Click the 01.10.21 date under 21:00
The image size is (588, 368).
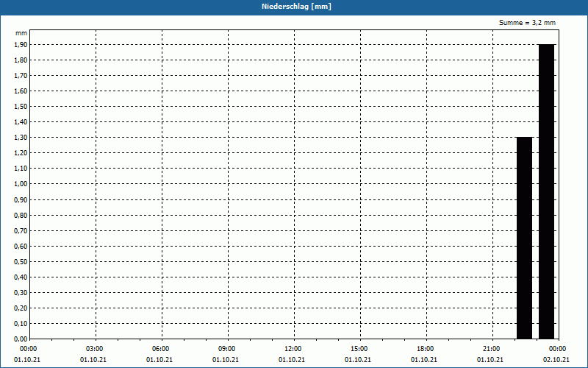coord(490,360)
